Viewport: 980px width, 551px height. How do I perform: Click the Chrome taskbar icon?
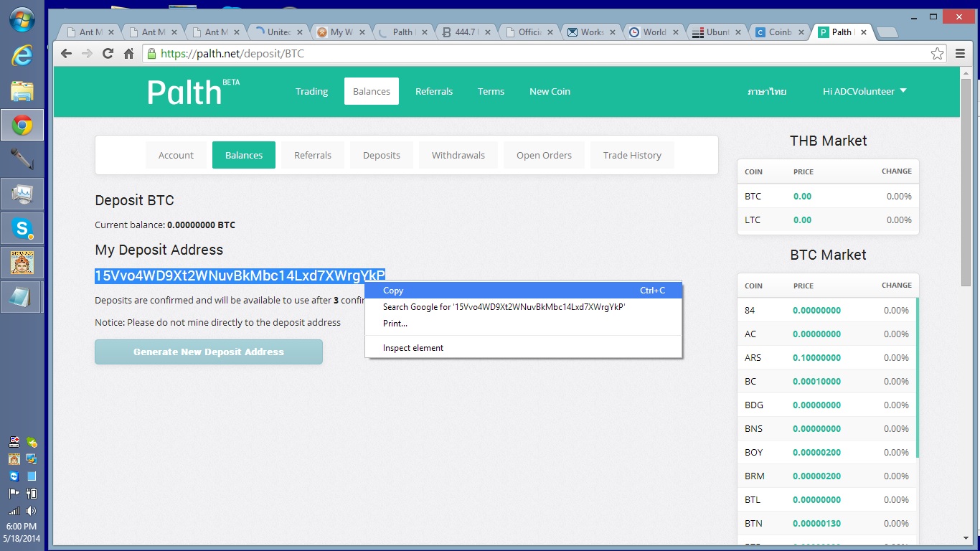22,126
